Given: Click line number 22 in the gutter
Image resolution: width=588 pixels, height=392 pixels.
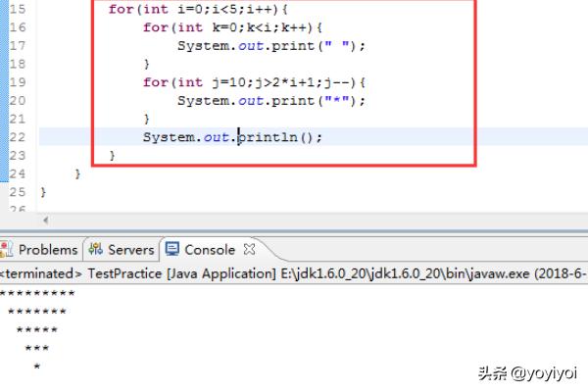Looking at the screenshot, I should point(18,137).
